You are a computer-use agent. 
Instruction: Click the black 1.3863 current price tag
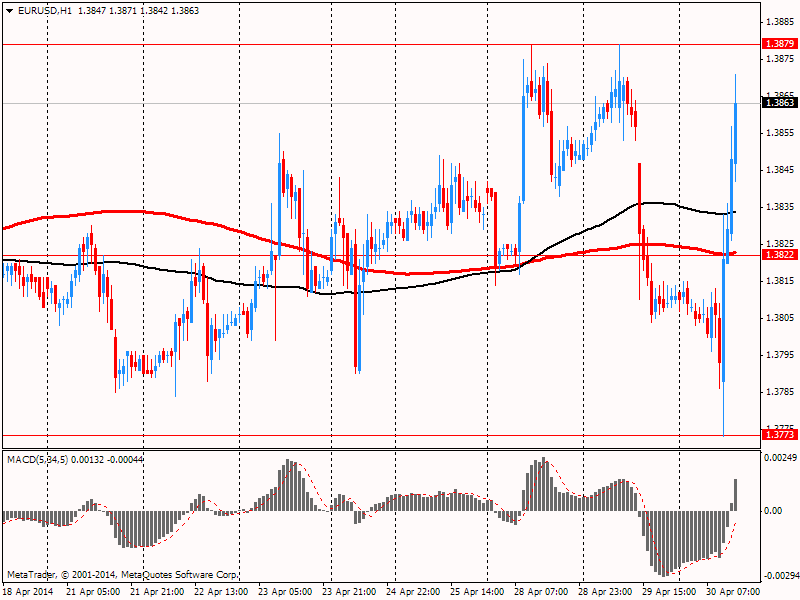point(779,102)
